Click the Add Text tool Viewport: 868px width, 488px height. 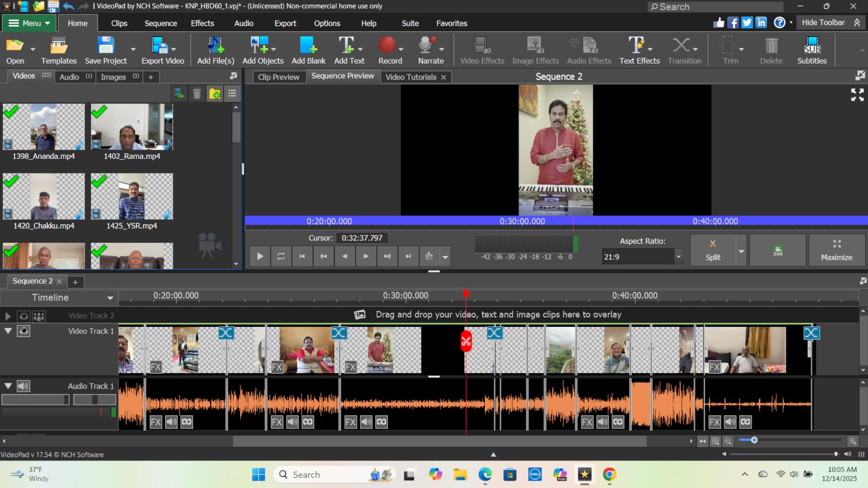346,50
